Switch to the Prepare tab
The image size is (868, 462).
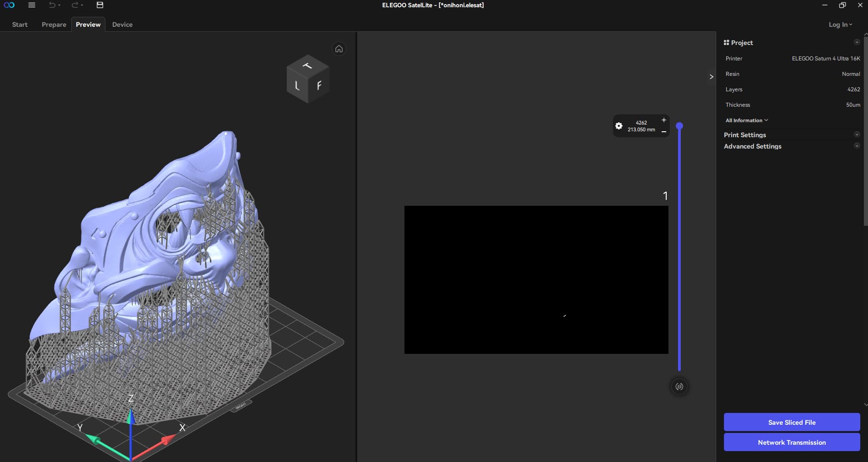pos(54,25)
